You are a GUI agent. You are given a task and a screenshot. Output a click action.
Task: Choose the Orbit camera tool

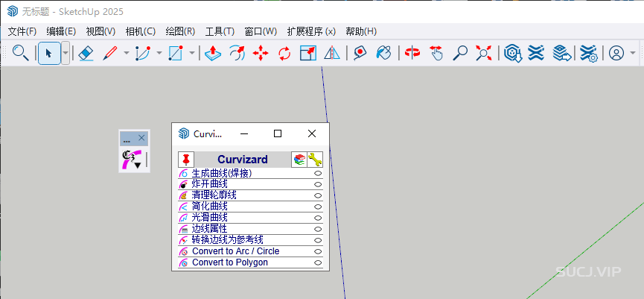click(x=412, y=53)
